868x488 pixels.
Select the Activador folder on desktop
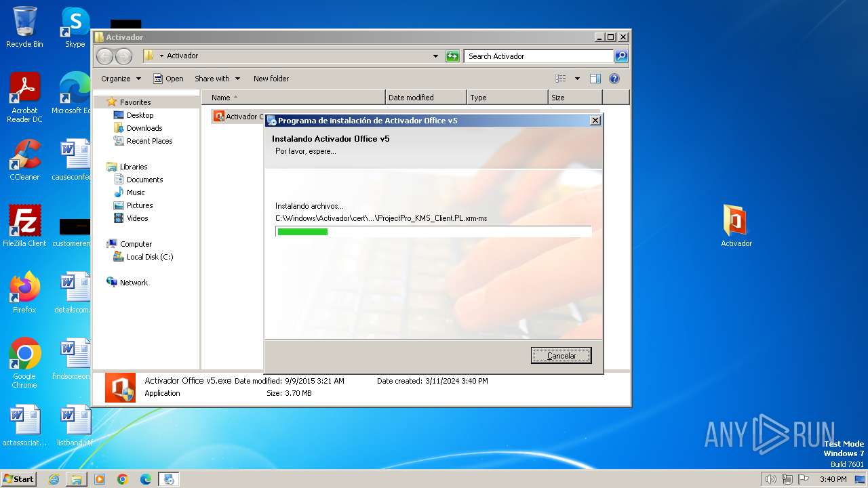[x=736, y=226]
